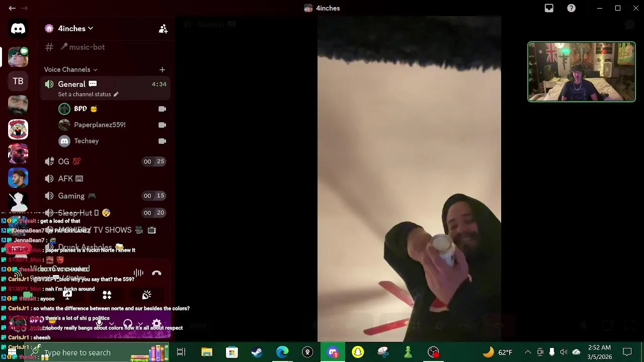Click the weather 62°F taskbar widget

(498, 352)
